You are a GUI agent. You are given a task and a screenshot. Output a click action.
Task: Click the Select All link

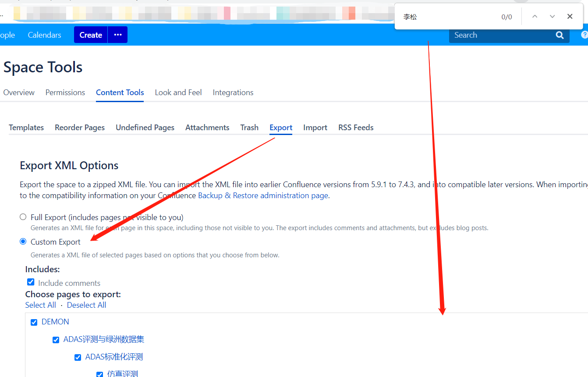click(x=40, y=305)
